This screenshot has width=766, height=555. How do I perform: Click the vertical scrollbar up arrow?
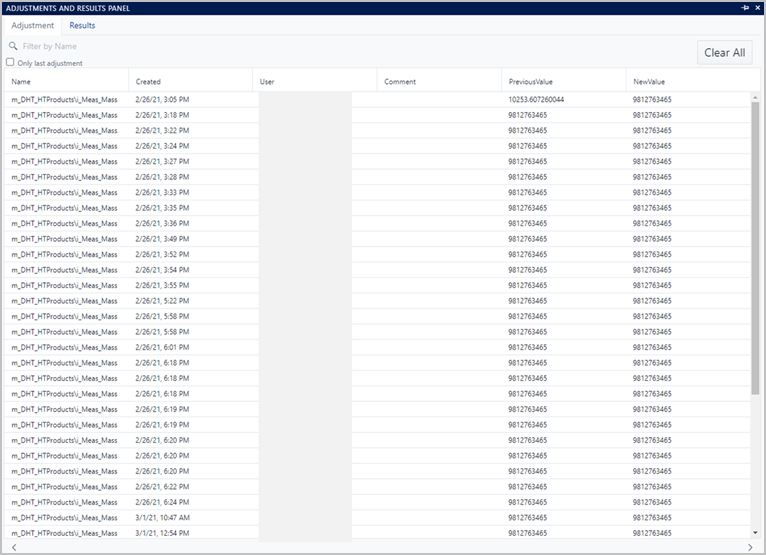(x=755, y=97)
